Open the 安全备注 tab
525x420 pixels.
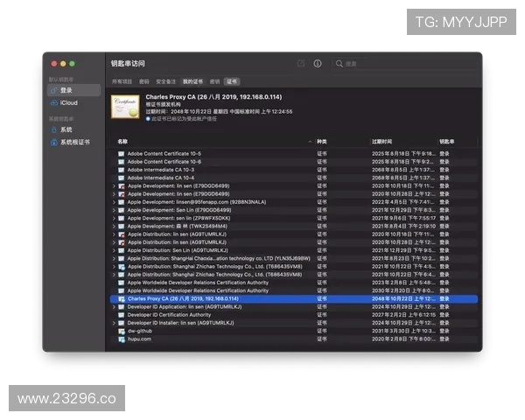(x=166, y=80)
